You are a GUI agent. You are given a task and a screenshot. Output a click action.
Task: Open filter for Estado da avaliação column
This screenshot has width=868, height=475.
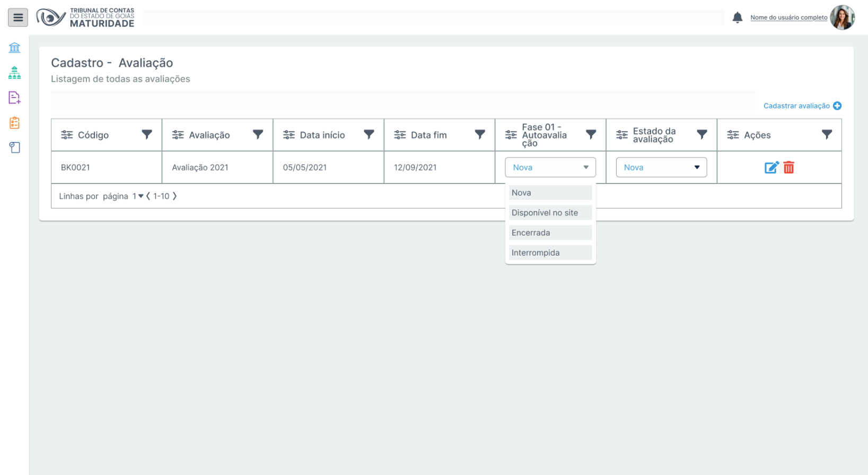702,135
